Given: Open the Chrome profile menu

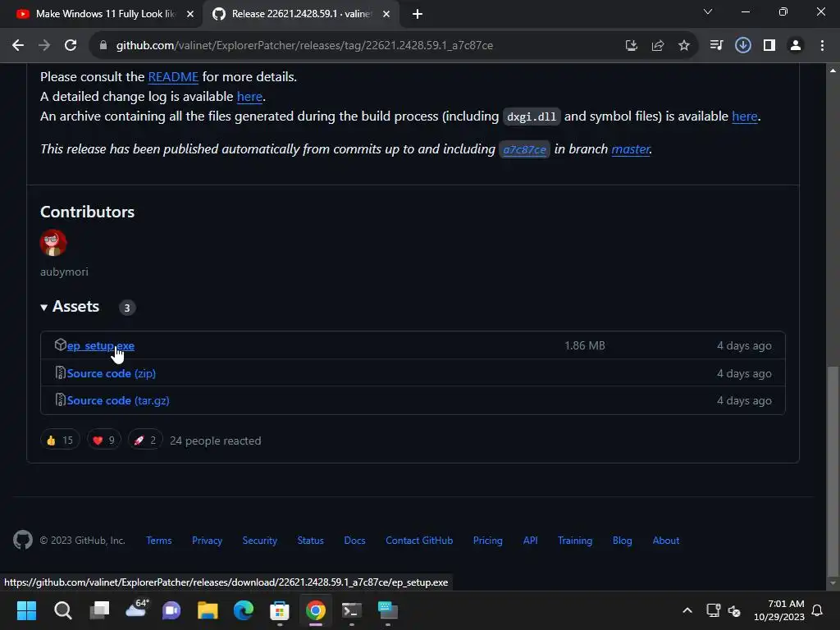Looking at the screenshot, I should [x=796, y=46].
